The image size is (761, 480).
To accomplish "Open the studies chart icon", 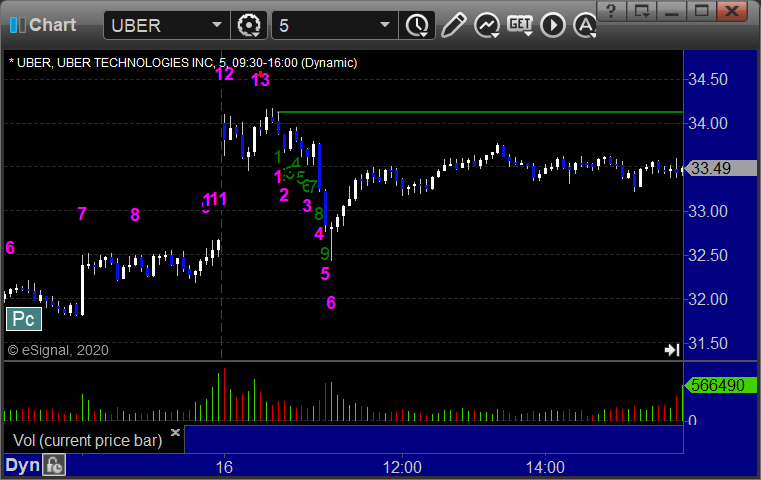I will point(487,25).
